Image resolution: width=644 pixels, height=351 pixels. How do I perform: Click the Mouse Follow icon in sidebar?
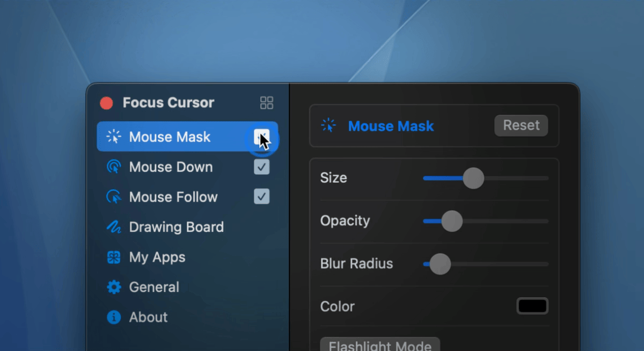114,197
